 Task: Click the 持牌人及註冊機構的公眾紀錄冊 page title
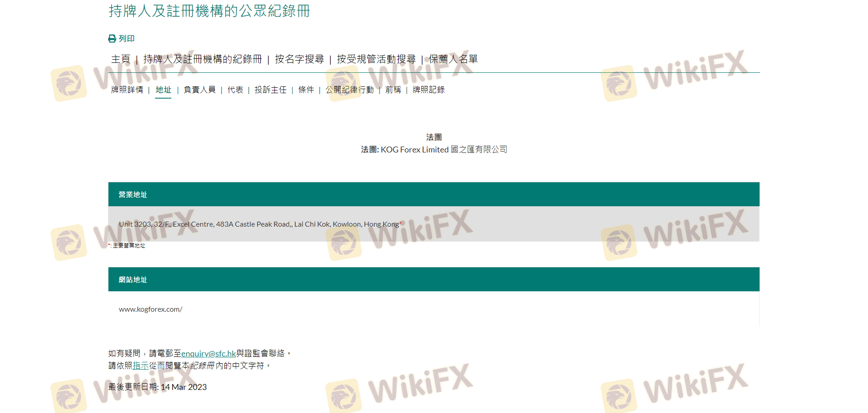(x=209, y=11)
